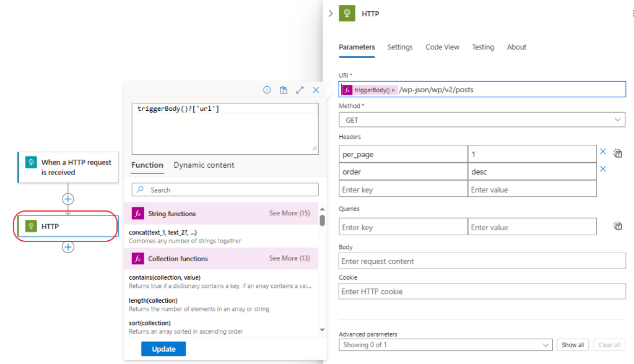634x364 pixels.
Task: Expand the expression editor to full screen
Action: pyautogui.click(x=300, y=90)
